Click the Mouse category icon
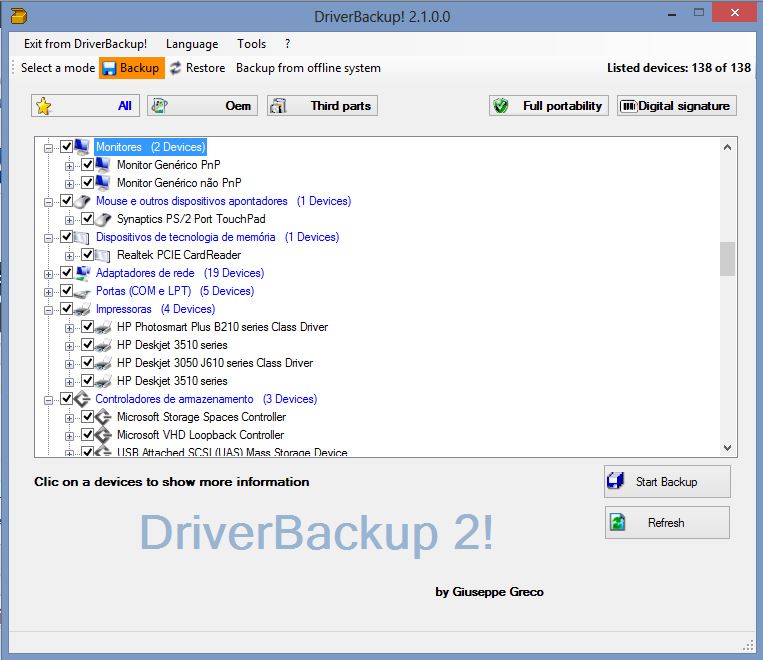This screenshot has width=763, height=660. (x=82, y=201)
